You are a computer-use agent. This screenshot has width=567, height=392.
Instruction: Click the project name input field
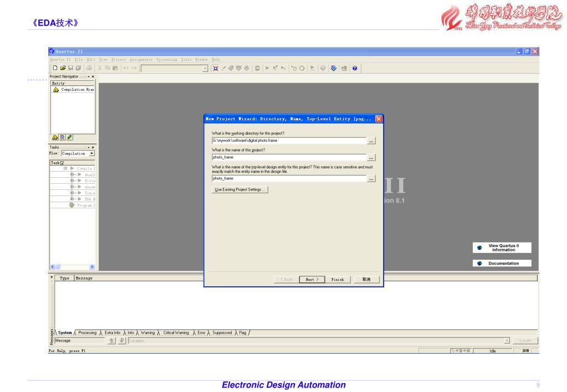[x=289, y=157]
